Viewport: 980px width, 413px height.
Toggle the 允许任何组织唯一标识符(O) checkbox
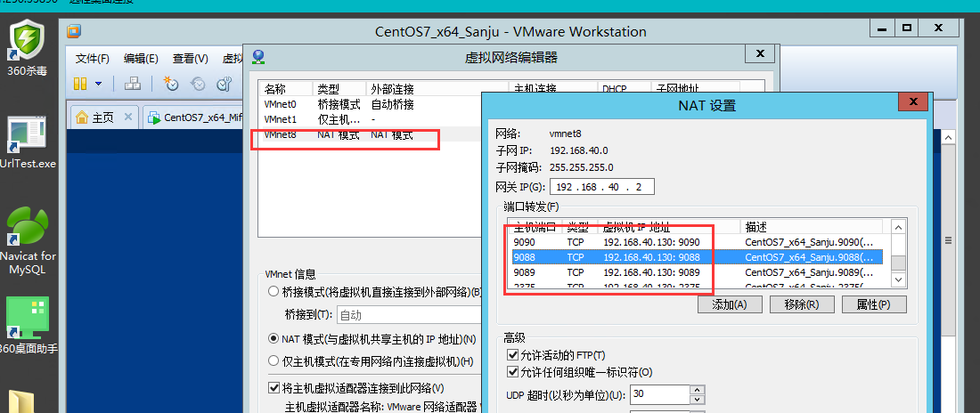pos(512,372)
